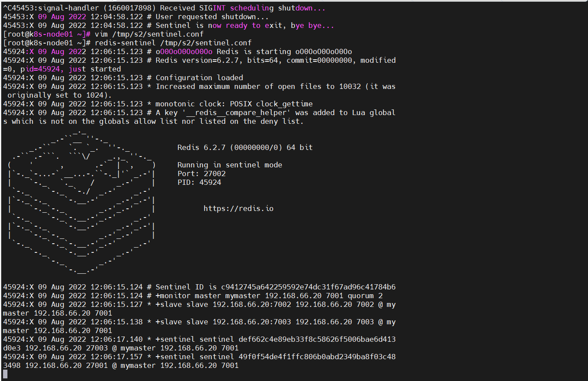Click the slave address 192.168.66.20:7003

click(252, 322)
